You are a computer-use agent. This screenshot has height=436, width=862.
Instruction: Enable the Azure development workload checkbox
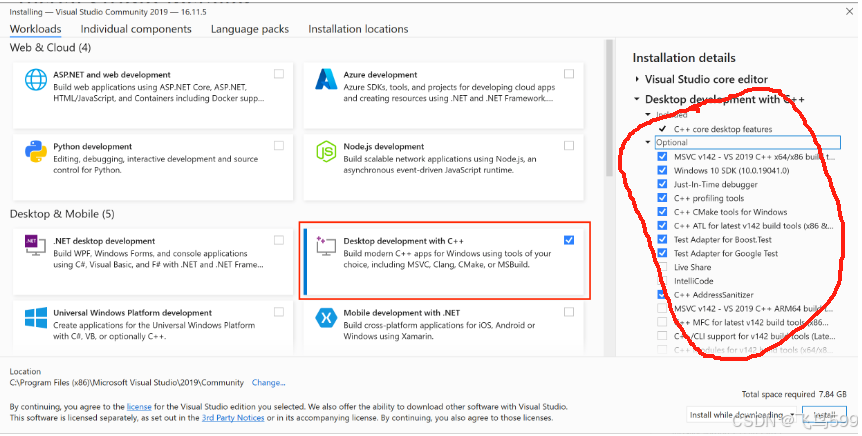(x=569, y=74)
